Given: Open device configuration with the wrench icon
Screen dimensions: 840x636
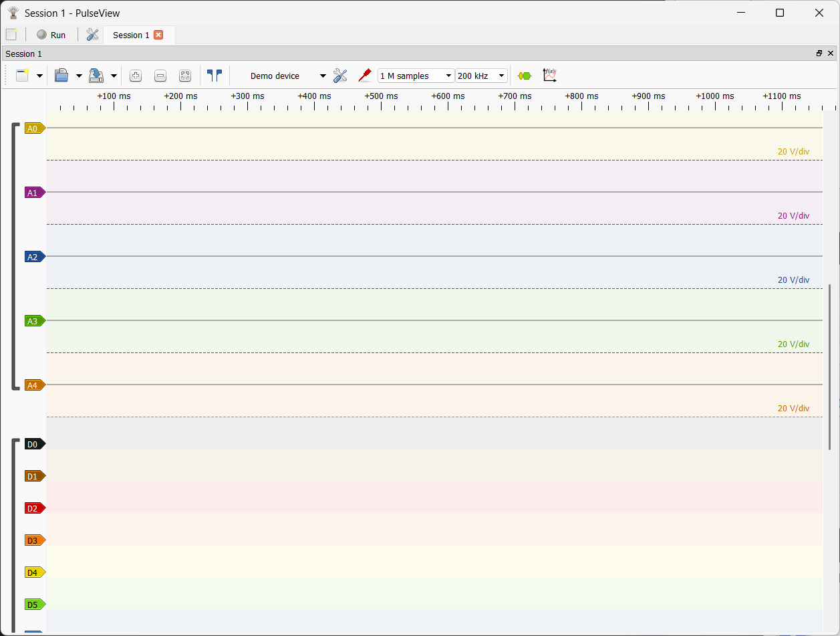Looking at the screenshot, I should point(340,76).
